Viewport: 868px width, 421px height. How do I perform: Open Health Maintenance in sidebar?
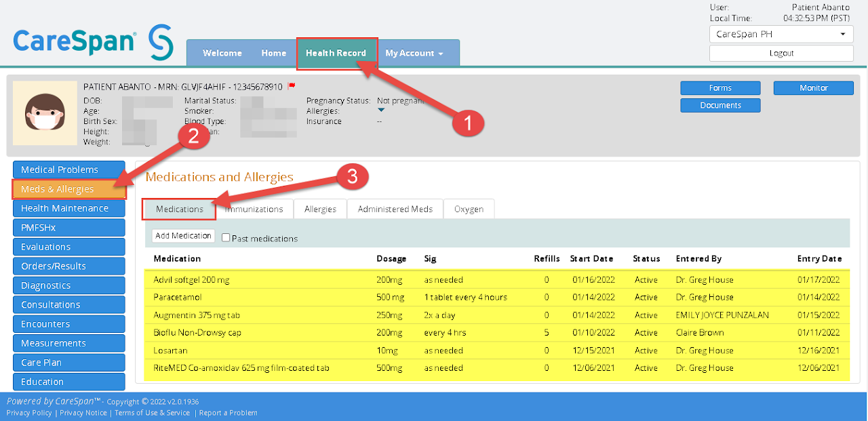click(x=69, y=208)
